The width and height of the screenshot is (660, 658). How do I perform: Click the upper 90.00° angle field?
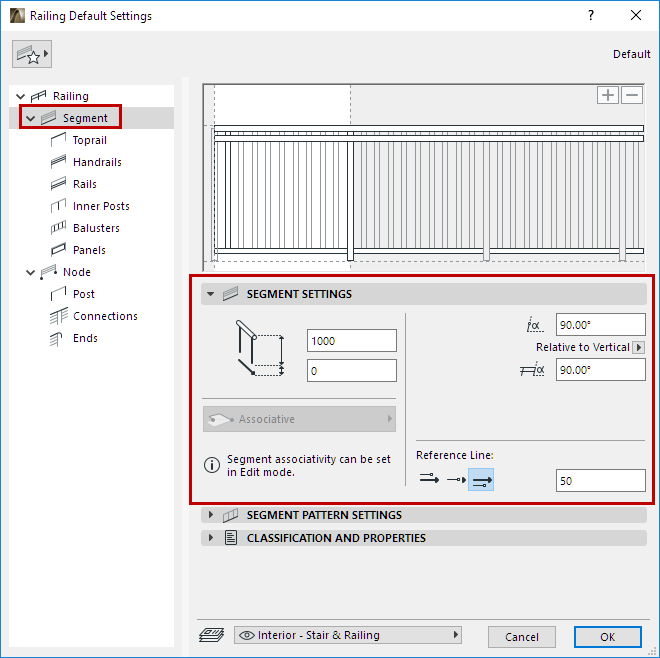[601, 325]
